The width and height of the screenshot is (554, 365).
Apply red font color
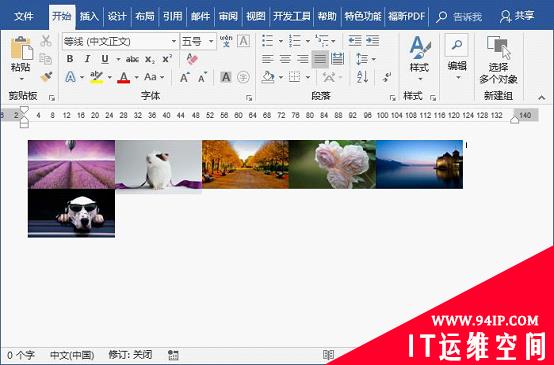point(124,77)
